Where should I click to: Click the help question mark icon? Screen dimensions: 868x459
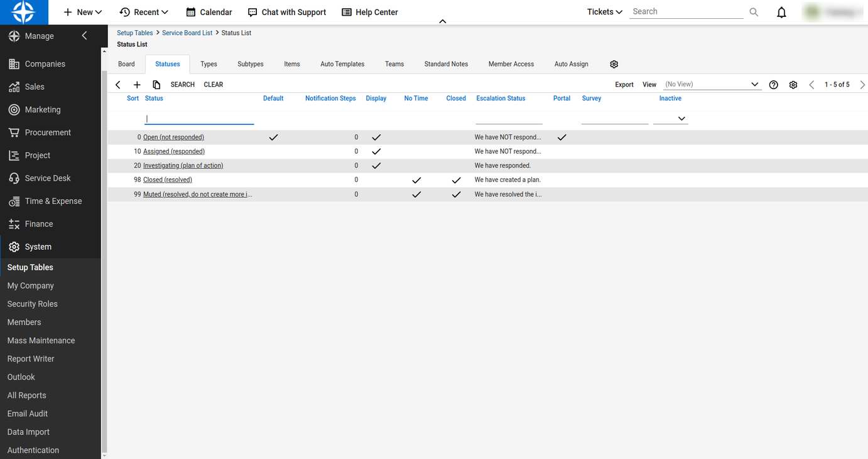pyautogui.click(x=774, y=85)
